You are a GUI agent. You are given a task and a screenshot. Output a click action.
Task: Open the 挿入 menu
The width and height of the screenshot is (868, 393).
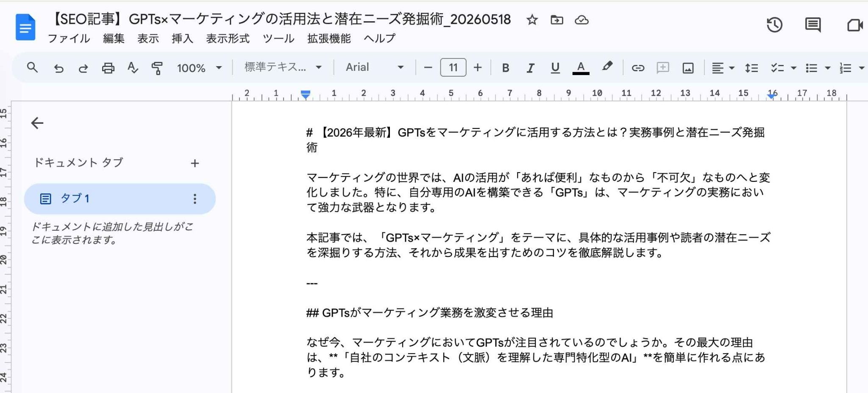[182, 39]
